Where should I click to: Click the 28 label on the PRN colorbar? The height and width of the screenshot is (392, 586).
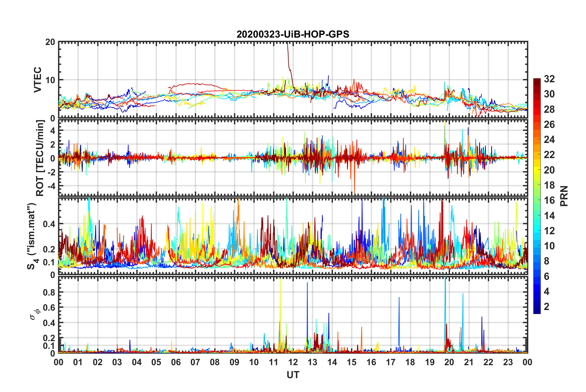click(549, 109)
